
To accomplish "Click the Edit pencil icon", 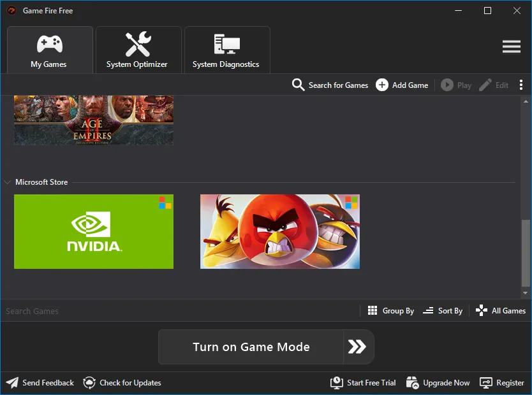I will pos(485,85).
